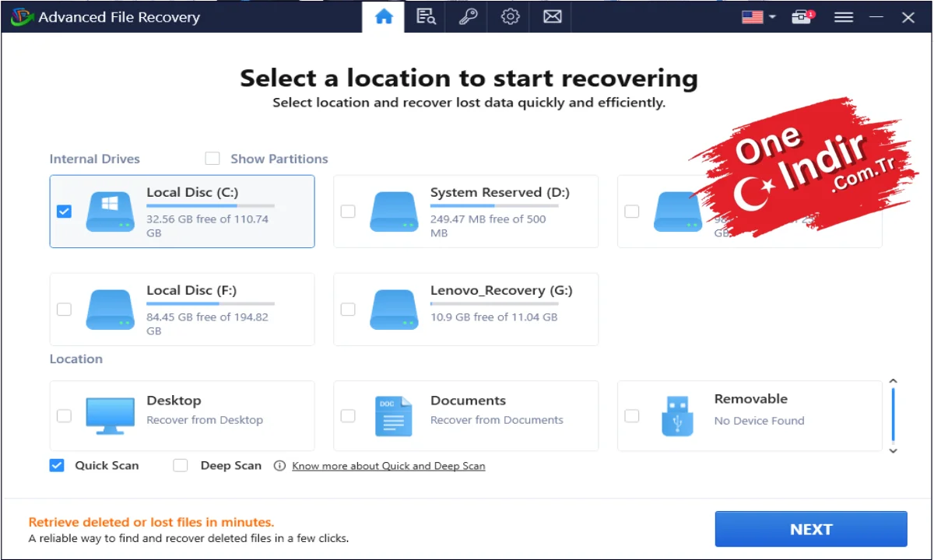
Task: Click the System Reserved (D:) usage bar
Action: (494, 206)
